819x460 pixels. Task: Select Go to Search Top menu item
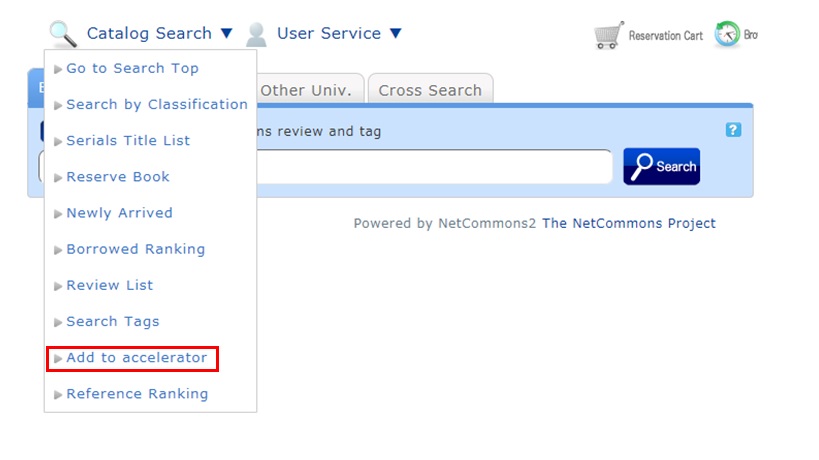pyautogui.click(x=132, y=69)
